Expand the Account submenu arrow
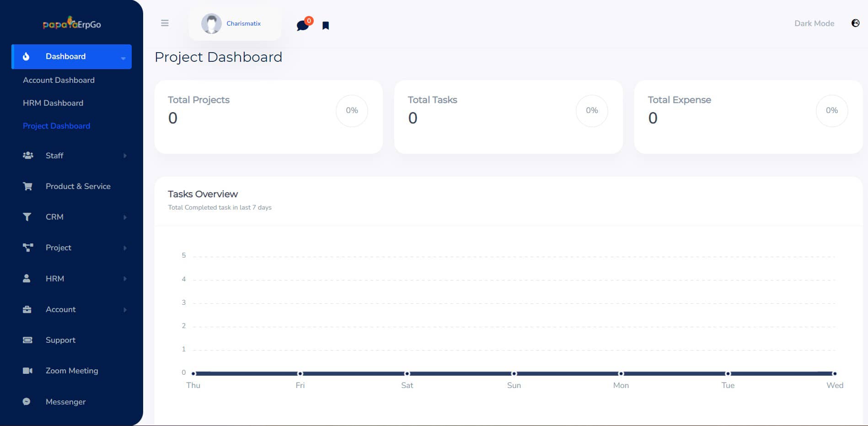 125,310
